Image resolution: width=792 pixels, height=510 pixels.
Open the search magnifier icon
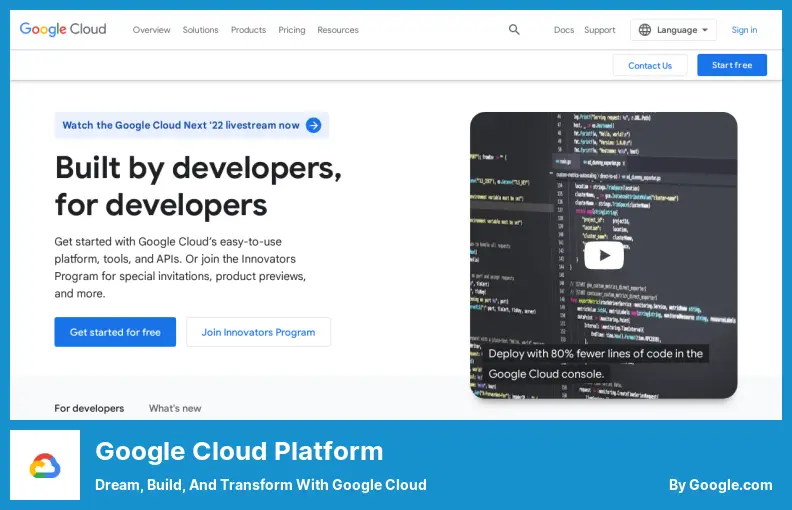pos(514,30)
